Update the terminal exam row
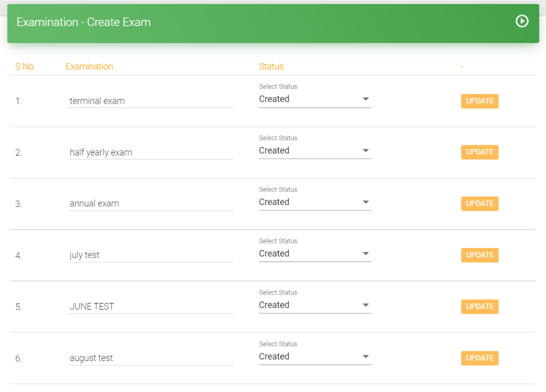This screenshot has width=546, height=392. [479, 101]
